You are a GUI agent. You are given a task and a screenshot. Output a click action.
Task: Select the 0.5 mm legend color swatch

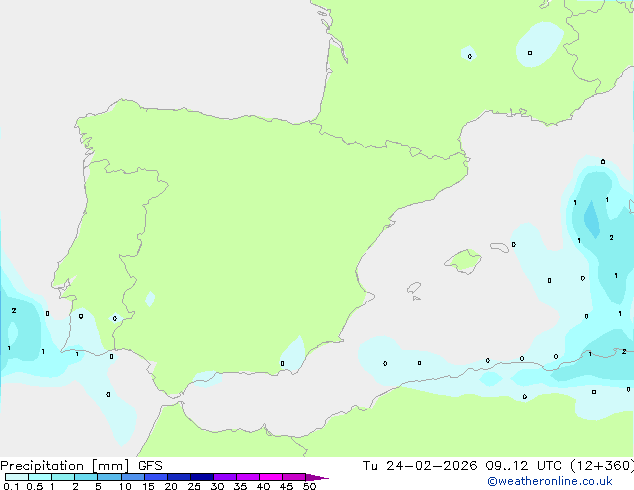(x=40, y=477)
